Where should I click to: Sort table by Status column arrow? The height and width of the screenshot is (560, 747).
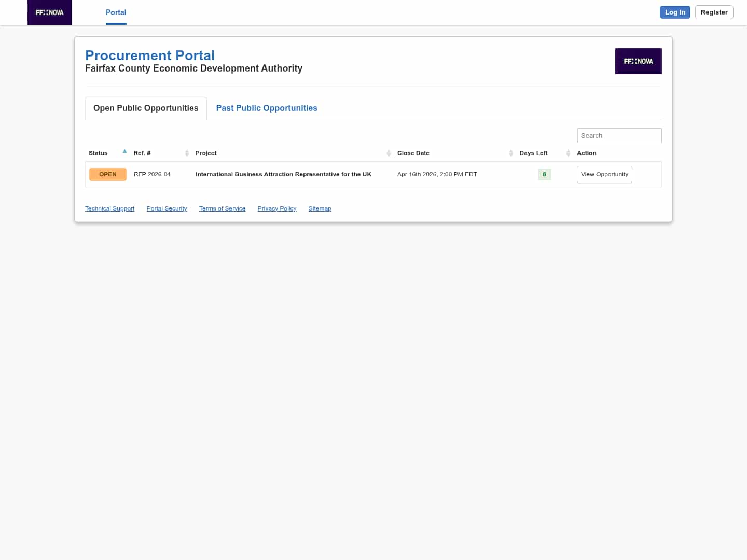click(125, 152)
